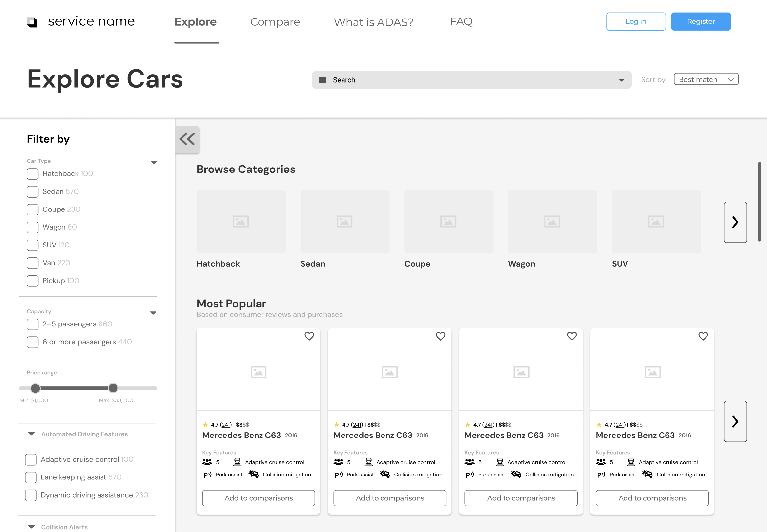The image size is (767, 532).
Task: Click the square icon in the Search bar
Action: [x=322, y=80]
